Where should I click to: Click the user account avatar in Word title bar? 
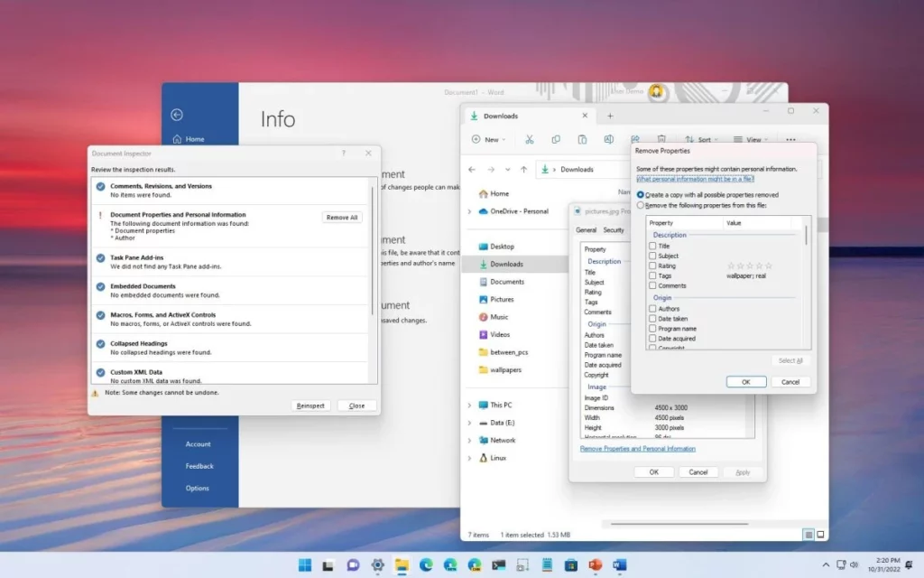click(656, 91)
